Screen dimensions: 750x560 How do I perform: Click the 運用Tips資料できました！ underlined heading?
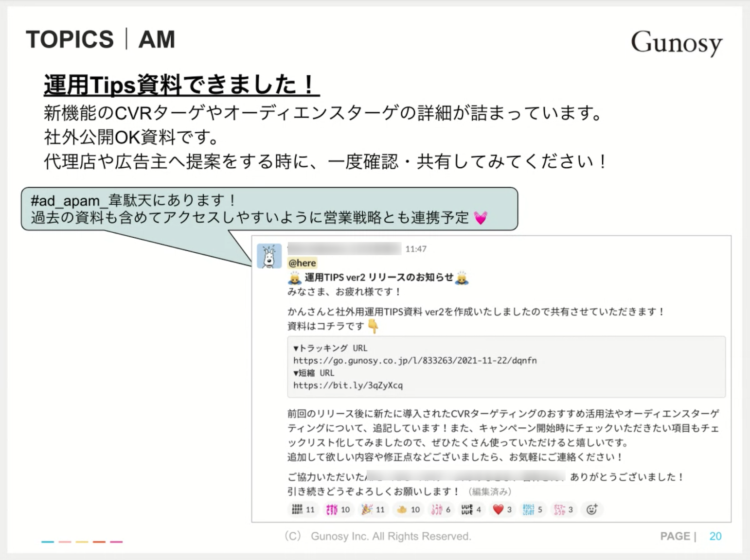pyautogui.click(x=181, y=85)
